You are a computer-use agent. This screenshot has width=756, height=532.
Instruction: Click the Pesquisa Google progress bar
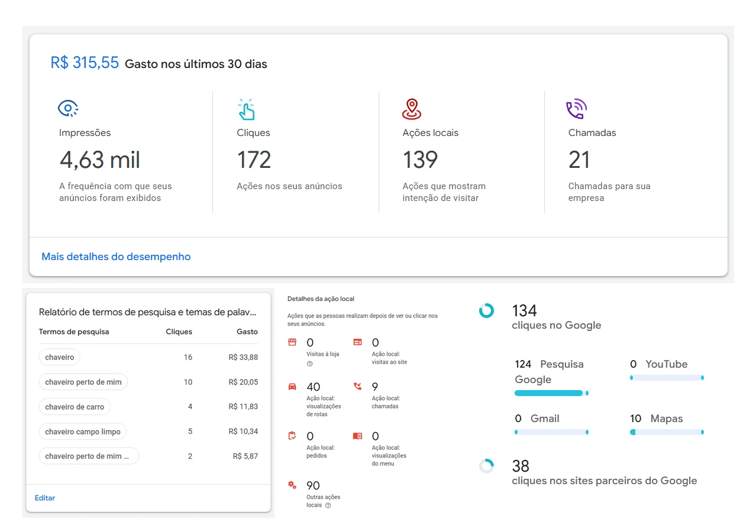point(551,393)
